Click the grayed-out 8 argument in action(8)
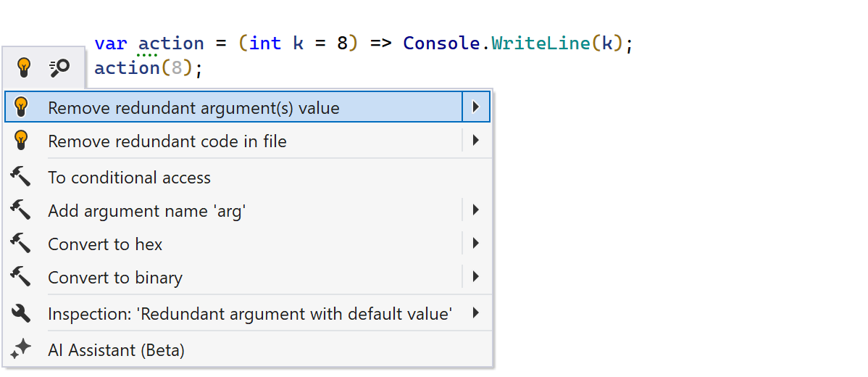This screenshot has height=377, width=868. [176, 68]
